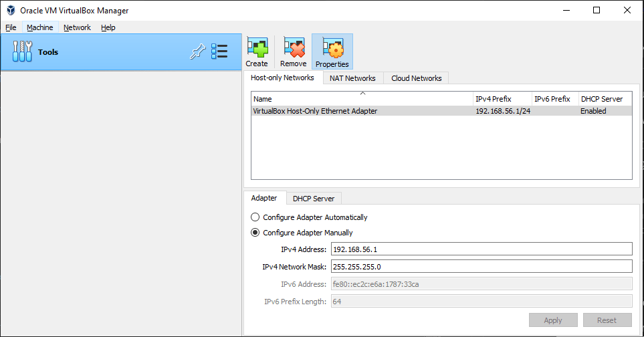Select Configure Adapter Automatically radio button
644x337 pixels.
(255, 217)
